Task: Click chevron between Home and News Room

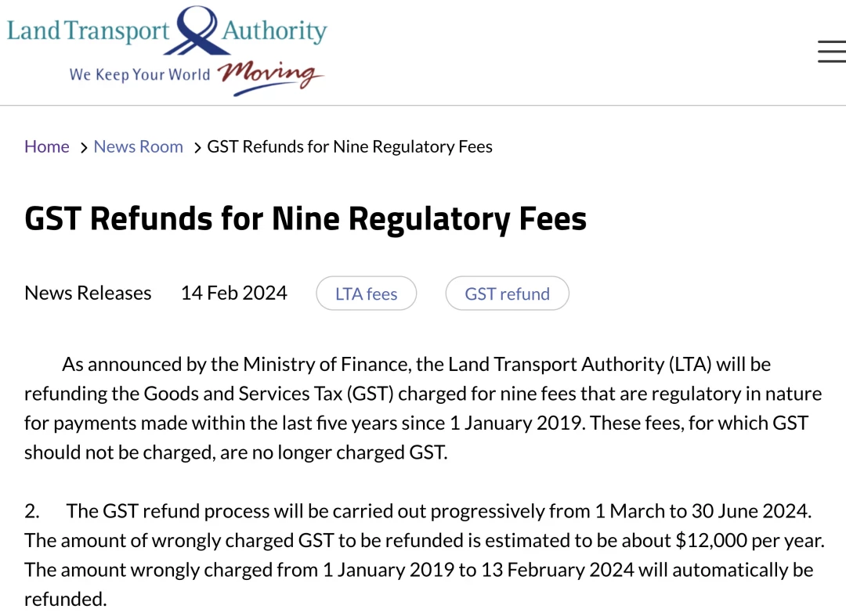Action: pyautogui.click(x=84, y=148)
